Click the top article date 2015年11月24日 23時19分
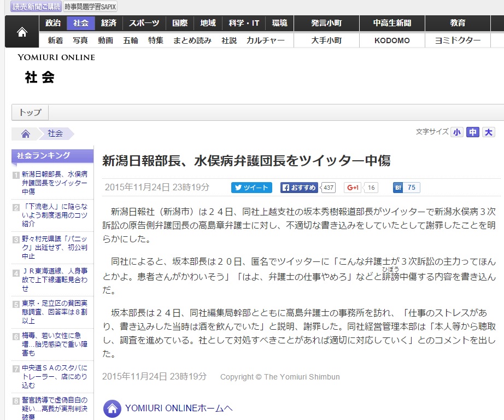The height and width of the screenshot is (420, 504). [x=157, y=187]
